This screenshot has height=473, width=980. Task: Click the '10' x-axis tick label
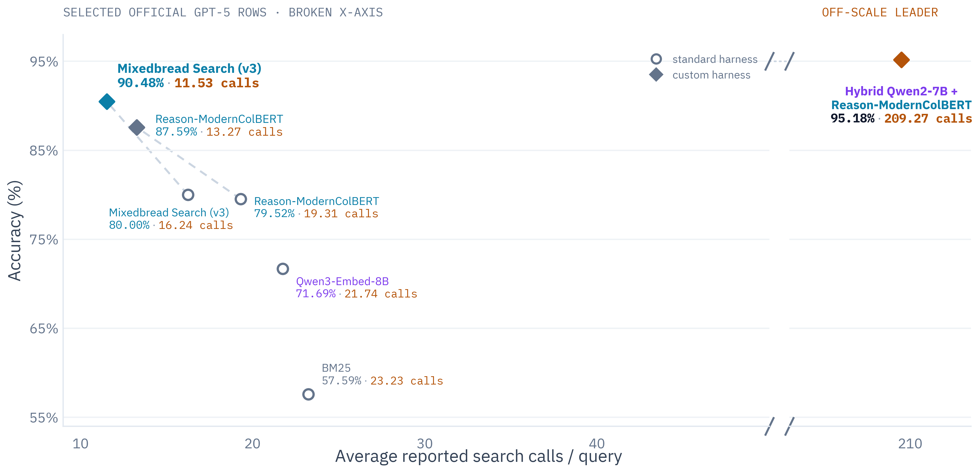(x=80, y=444)
